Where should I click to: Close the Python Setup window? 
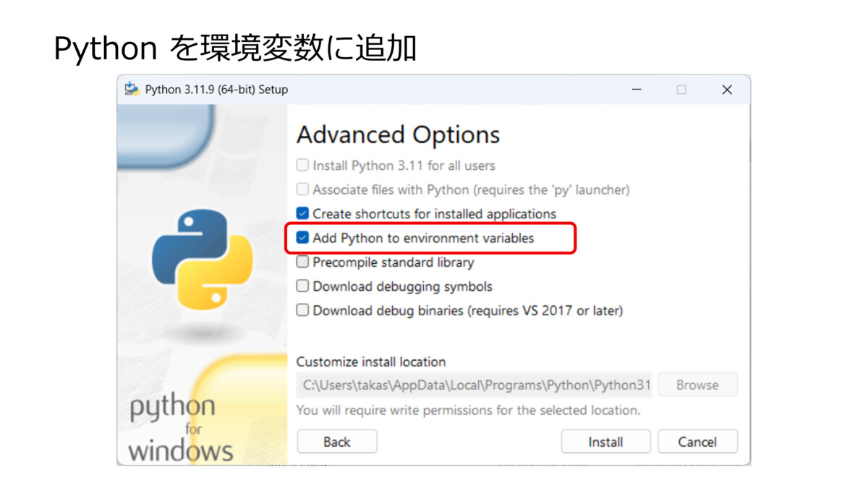tap(727, 90)
